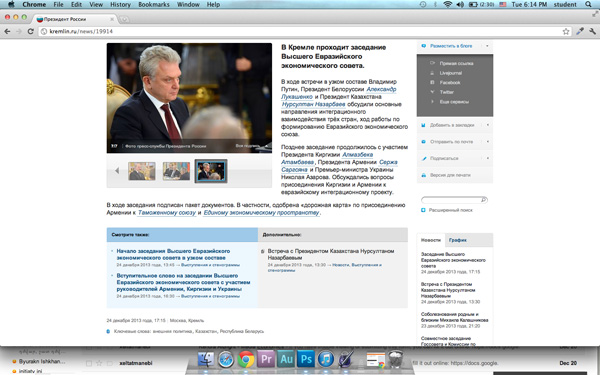Click the browser Forward arrow

19,31
